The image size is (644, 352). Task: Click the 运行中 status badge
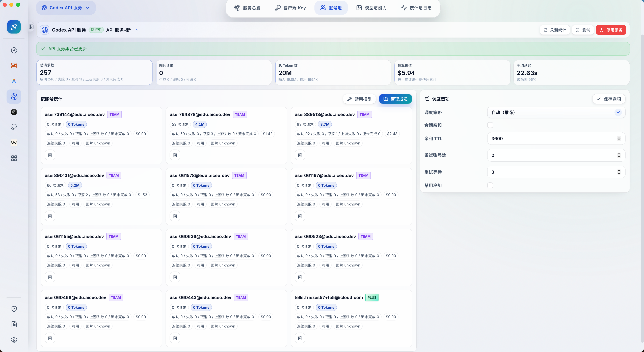click(96, 30)
